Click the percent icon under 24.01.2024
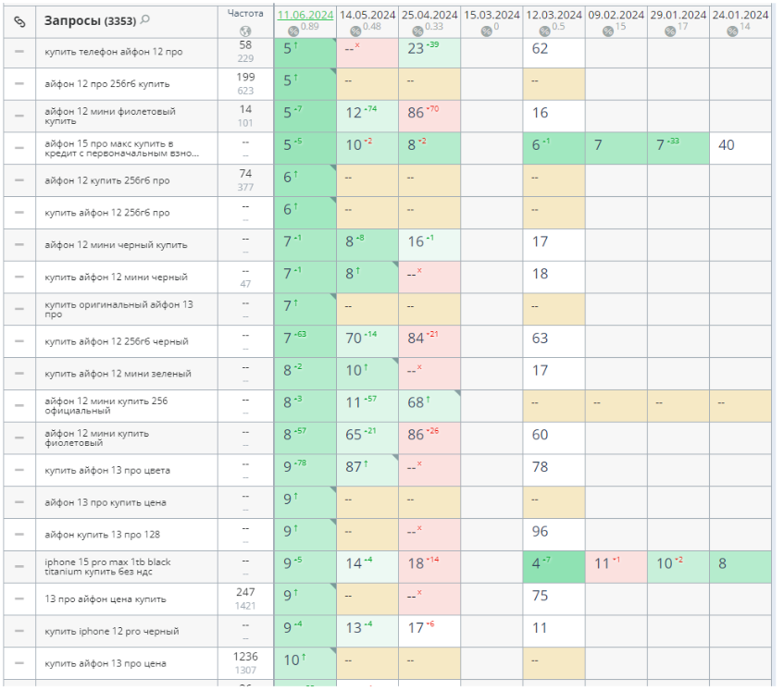 tap(732, 31)
